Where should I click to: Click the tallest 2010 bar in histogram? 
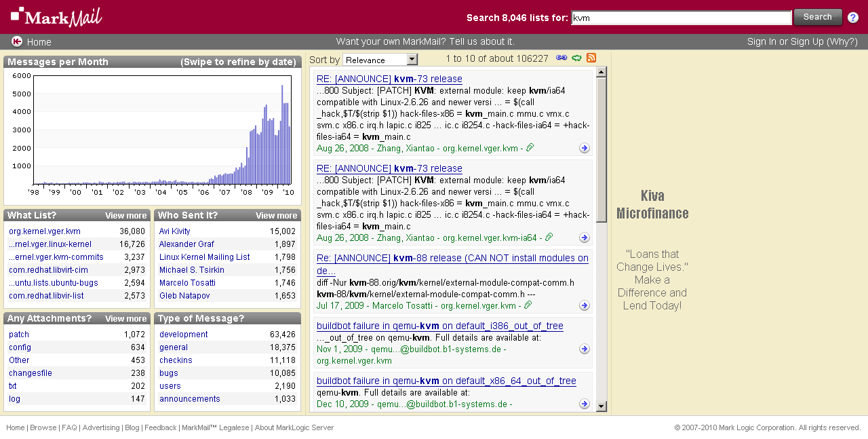click(283, 134)
